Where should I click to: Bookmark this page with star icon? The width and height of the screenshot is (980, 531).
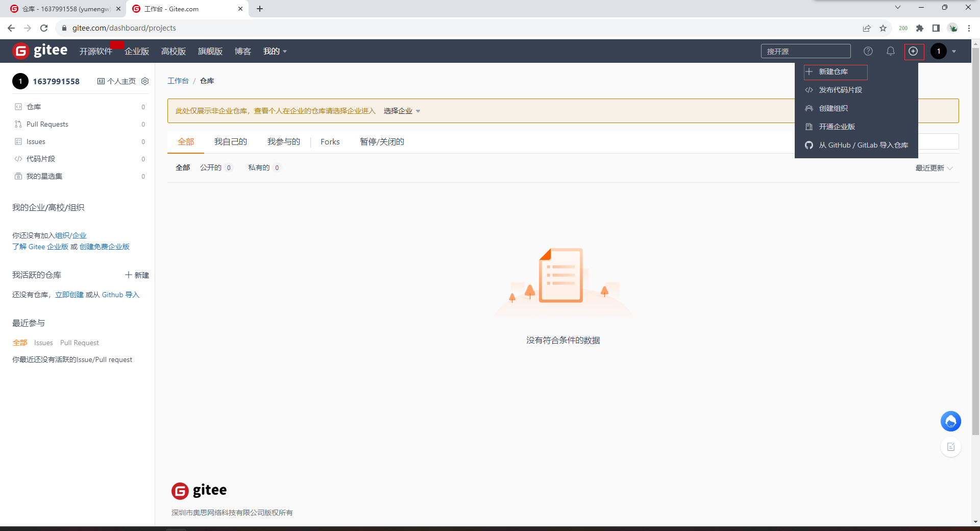click(x=883, y=28)
